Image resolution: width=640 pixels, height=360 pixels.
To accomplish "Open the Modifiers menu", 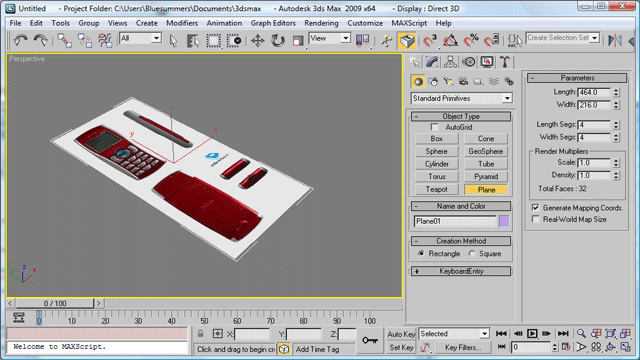I will tap(182, 23).
